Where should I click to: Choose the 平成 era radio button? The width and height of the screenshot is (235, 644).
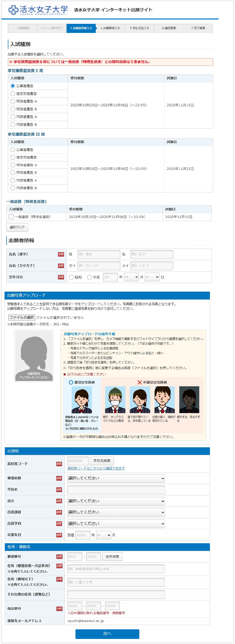pyautogui.click(x=89, y=277)
